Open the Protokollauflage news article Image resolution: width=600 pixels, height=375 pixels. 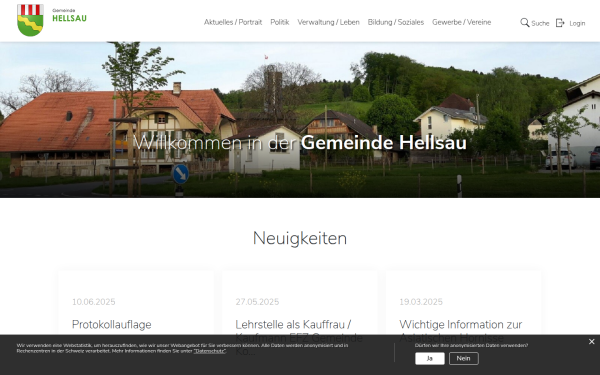[112, 324]
